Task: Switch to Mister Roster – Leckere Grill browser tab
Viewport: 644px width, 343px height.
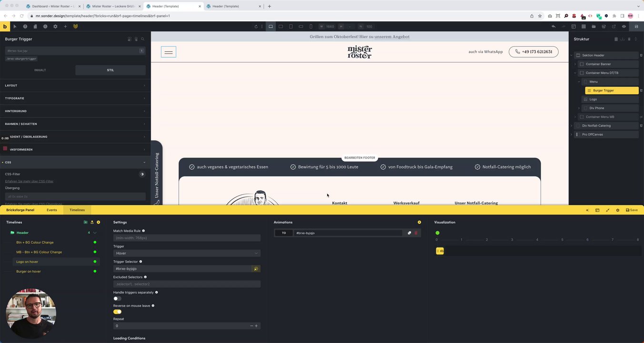Action: (113, 6)
